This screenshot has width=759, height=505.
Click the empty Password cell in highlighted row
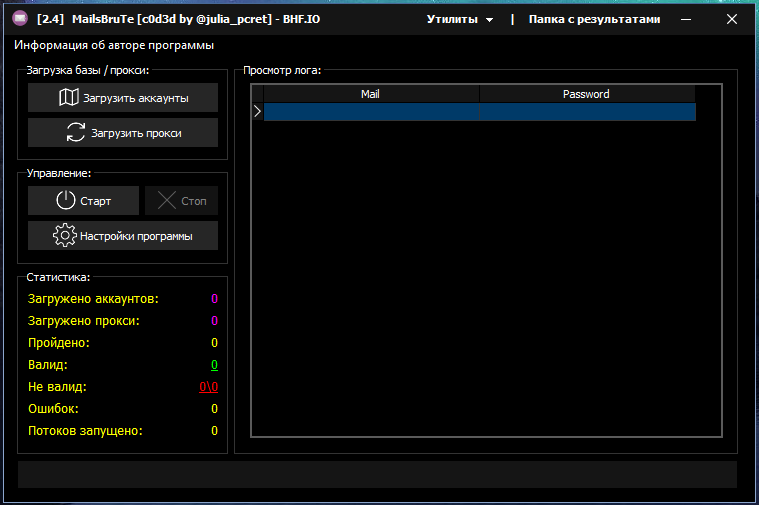(x=587, y=112)
